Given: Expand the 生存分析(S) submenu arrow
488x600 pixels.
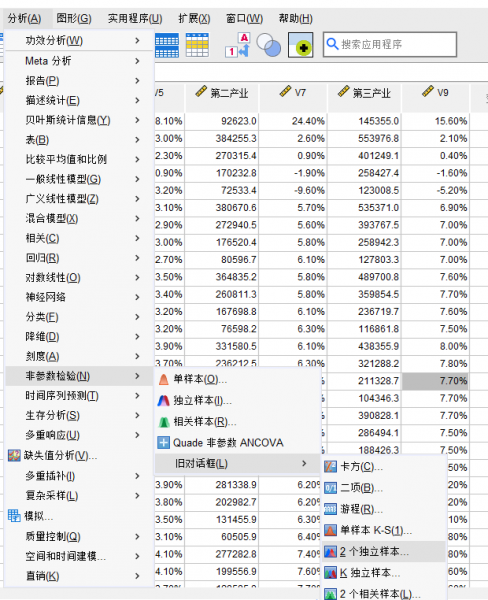Looking at the screenshot, I should pyautogui.click(x=137, y=415).
